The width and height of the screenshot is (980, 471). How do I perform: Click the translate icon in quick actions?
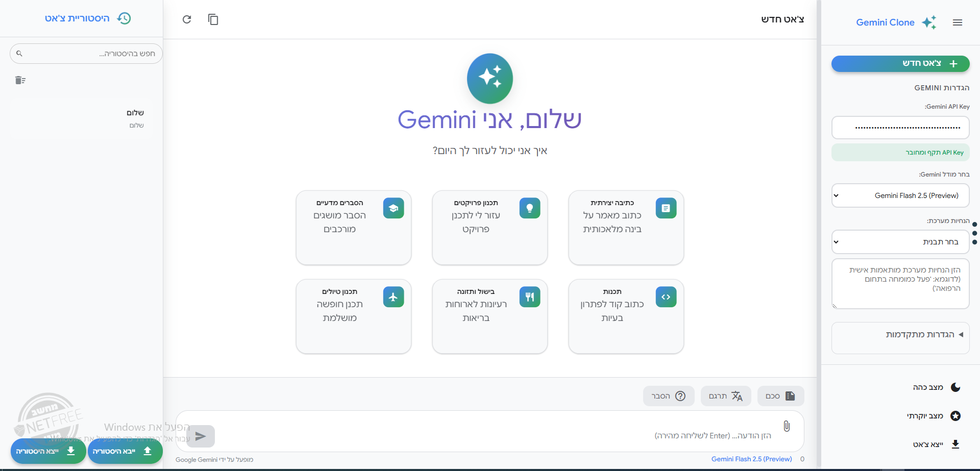coord(737,396)
